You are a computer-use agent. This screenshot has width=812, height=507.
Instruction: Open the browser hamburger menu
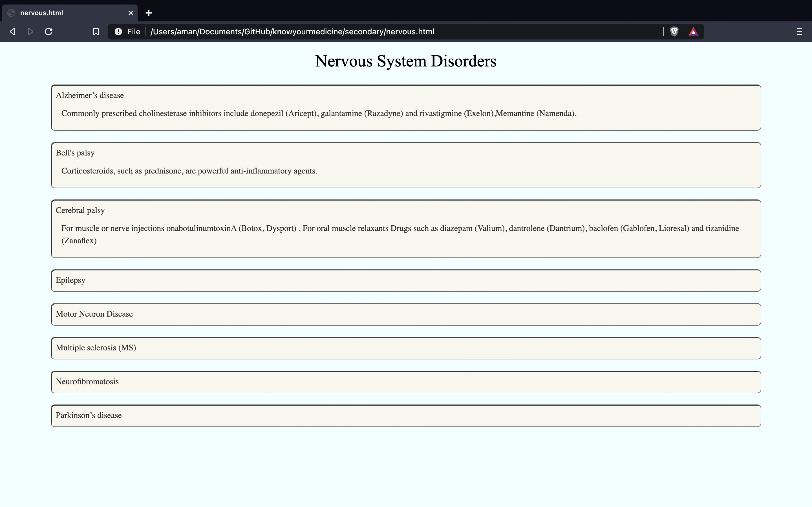(799, 32)
